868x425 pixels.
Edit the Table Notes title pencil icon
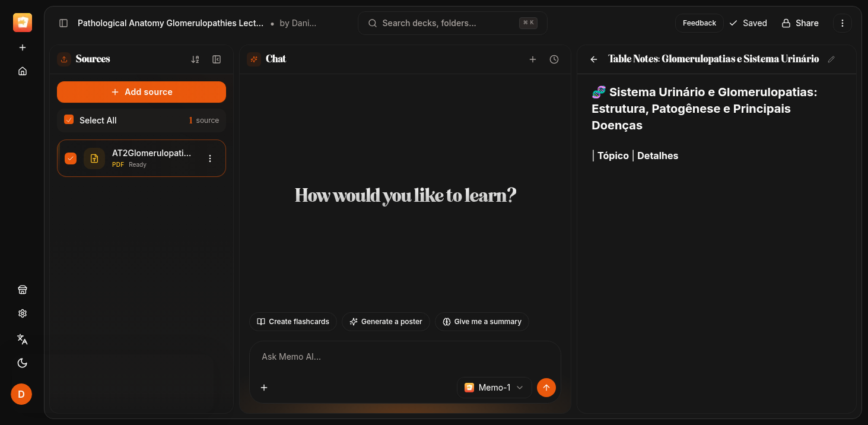click(x=831, y=59)
